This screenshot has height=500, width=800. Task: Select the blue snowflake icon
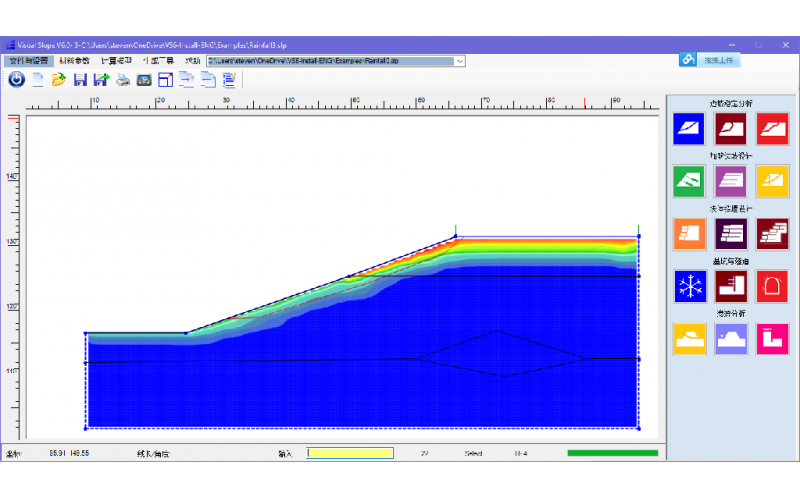click(x=689, y=286)
